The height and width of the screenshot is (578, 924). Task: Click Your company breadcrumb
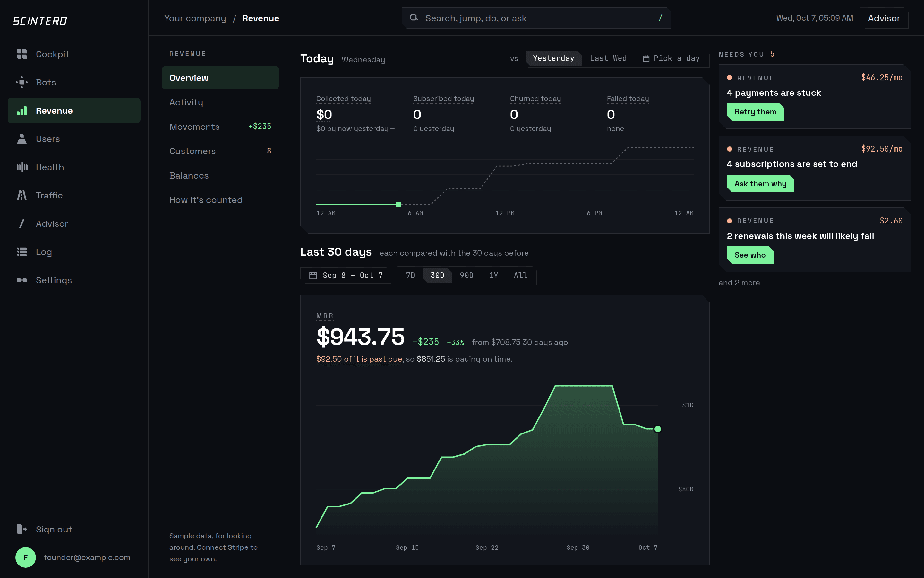click(x=195, y=18)
